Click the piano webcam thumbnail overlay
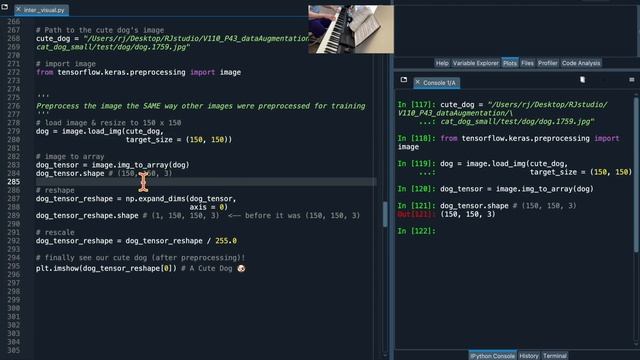The width and height of the screenshot is (640, 360). tap(351, 29)
